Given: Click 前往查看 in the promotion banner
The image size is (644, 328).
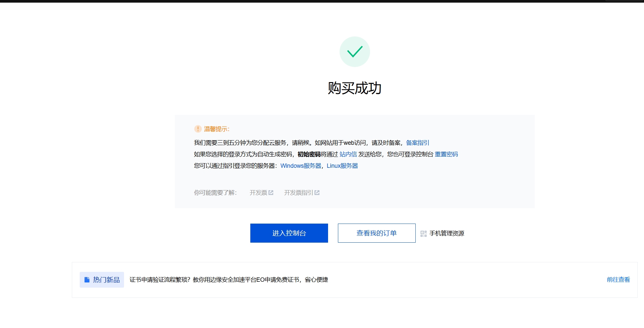Looking at the screenshot, I should coord(618,280).
